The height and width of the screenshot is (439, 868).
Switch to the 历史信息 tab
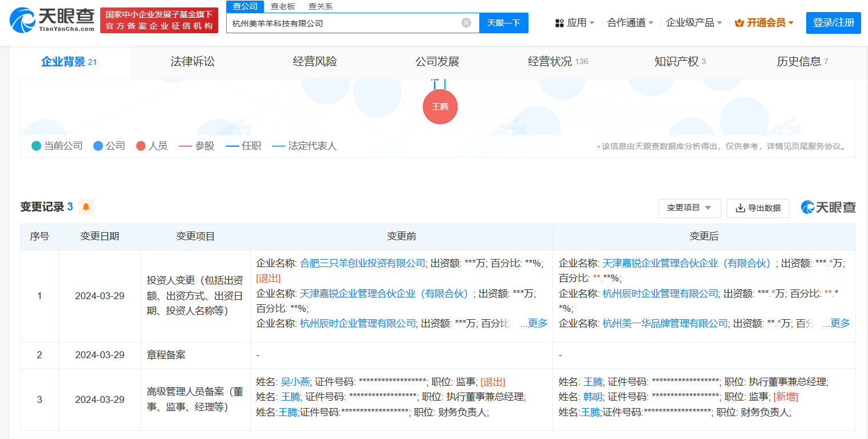point(802,62)
